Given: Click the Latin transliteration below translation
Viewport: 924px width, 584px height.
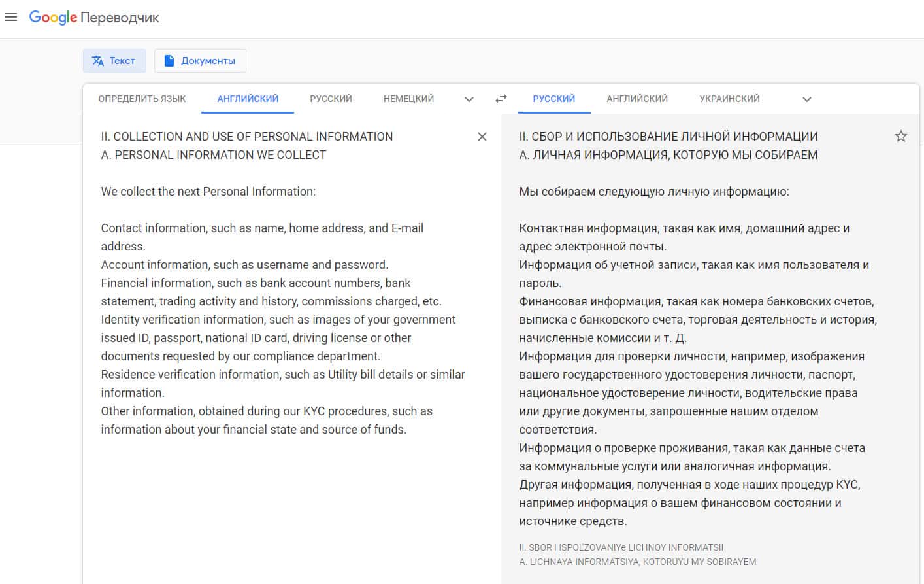Looking at the screenshot, I should [637, 555].
